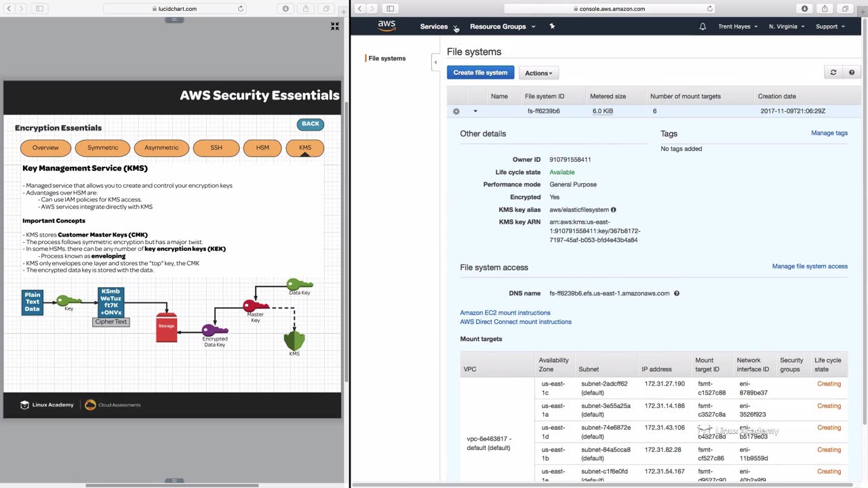
Task: Click the Create file system button
Action: [480, 73]
